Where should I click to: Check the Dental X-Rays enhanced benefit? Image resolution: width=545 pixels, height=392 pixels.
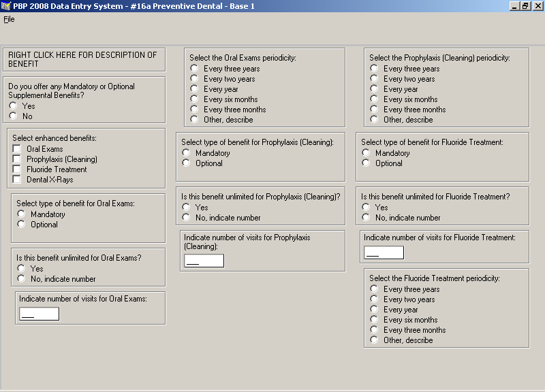[x=16, y=180]
